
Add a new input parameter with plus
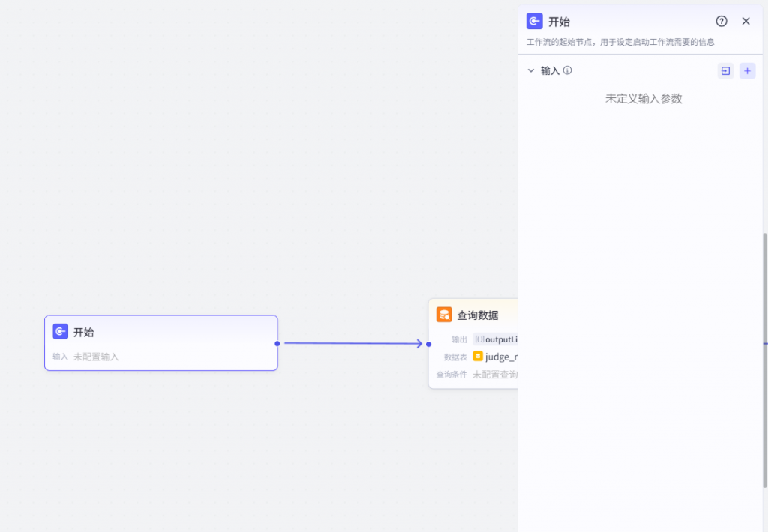point(747,71)
